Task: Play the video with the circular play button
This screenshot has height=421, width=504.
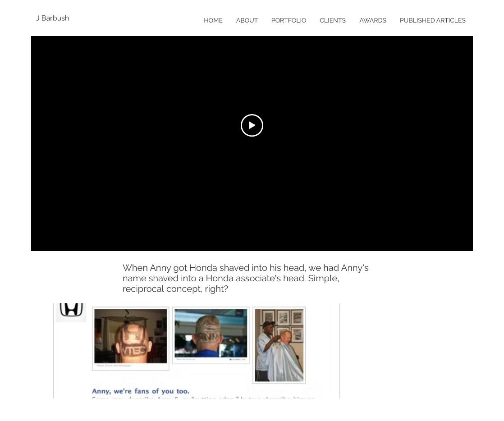Action: [x=252, y=125]
